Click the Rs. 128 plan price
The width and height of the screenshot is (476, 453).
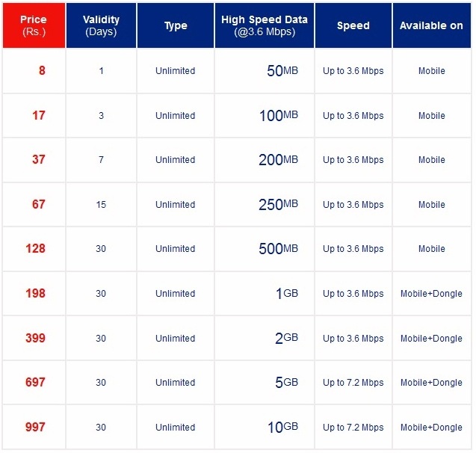click(36, 248)
